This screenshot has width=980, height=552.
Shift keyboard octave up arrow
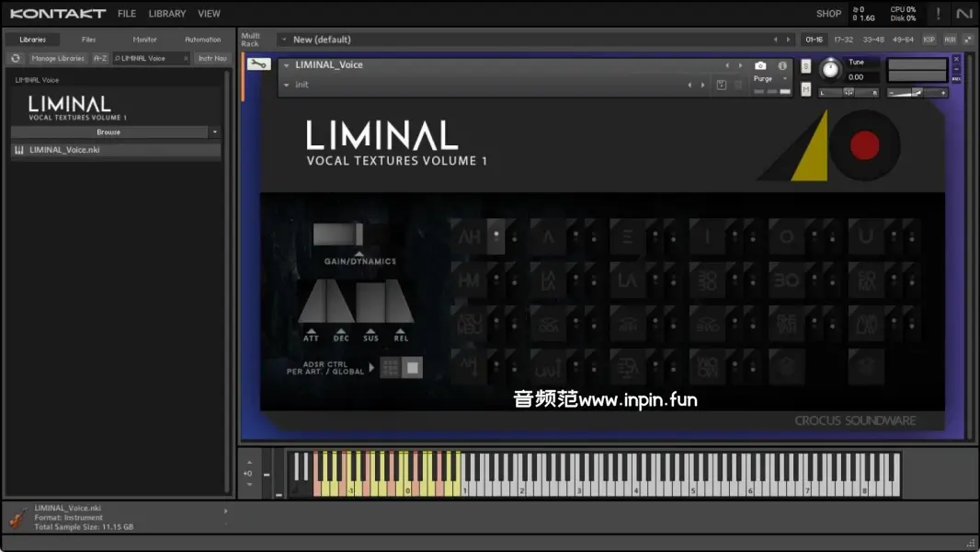point(249,463)
